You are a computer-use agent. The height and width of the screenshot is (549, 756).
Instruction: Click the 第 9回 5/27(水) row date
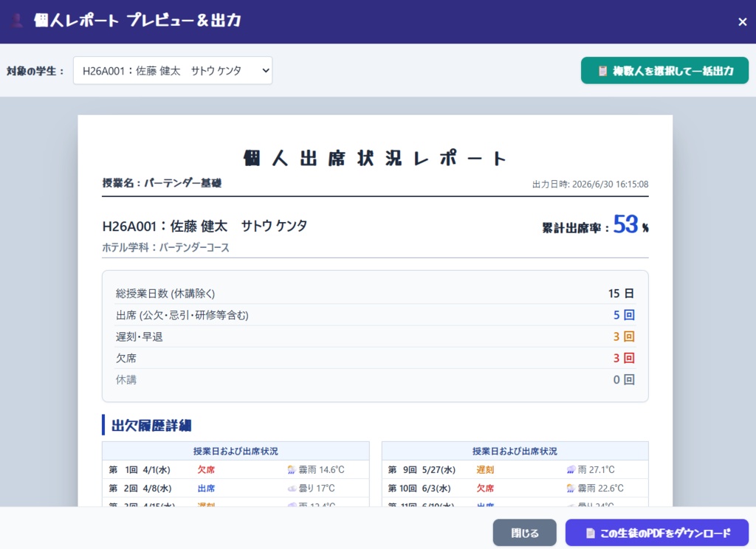point(422,469)
